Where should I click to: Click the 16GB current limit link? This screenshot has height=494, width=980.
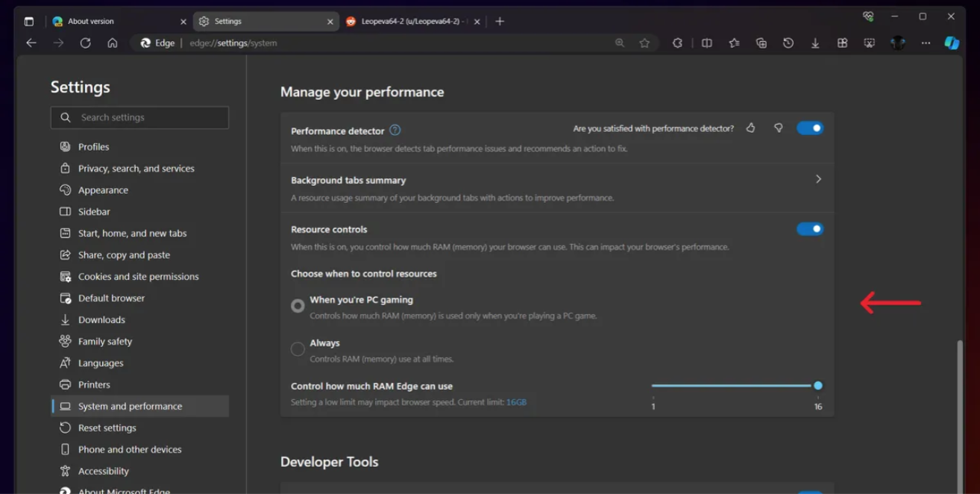[x=517, y=401]
